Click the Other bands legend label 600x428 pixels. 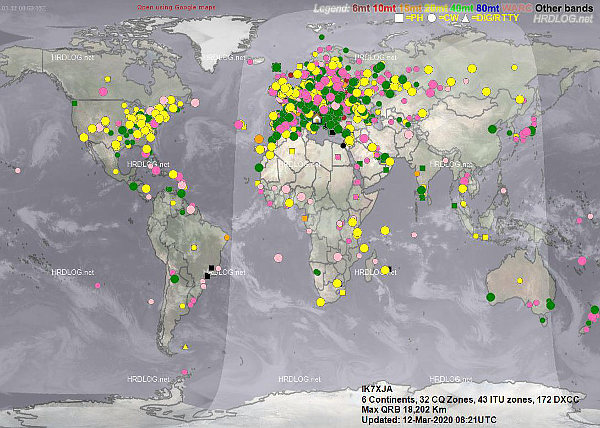(x=564, y=8)
